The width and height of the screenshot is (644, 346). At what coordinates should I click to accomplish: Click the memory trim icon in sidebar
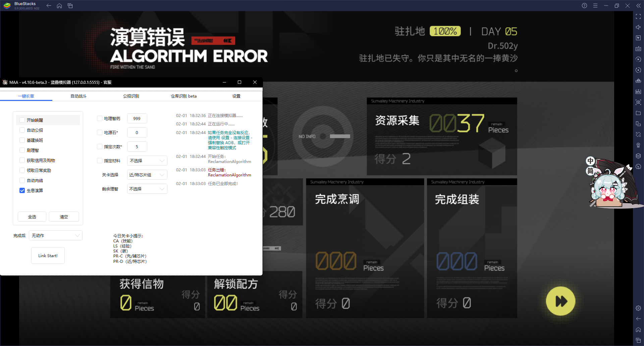tap(638, 81)
